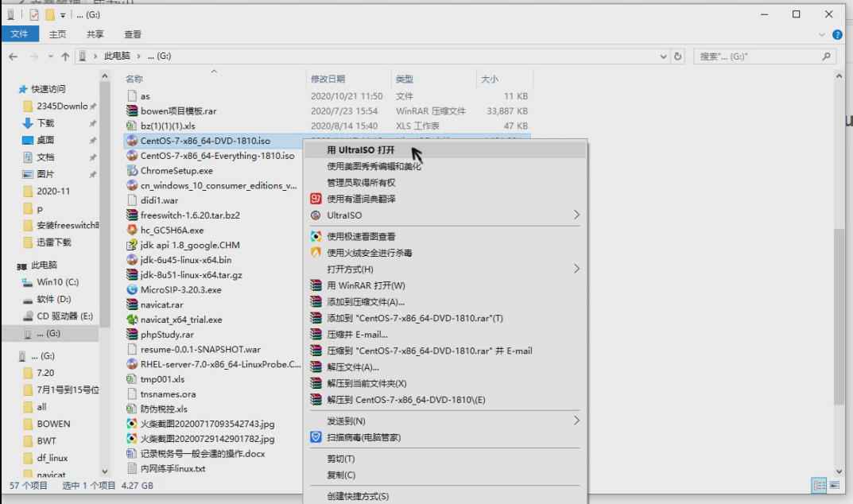The width and height of the screenshot is (853, 504).
Task: Click the 软件 (D:) drive icon
Action: coord(27,300)
